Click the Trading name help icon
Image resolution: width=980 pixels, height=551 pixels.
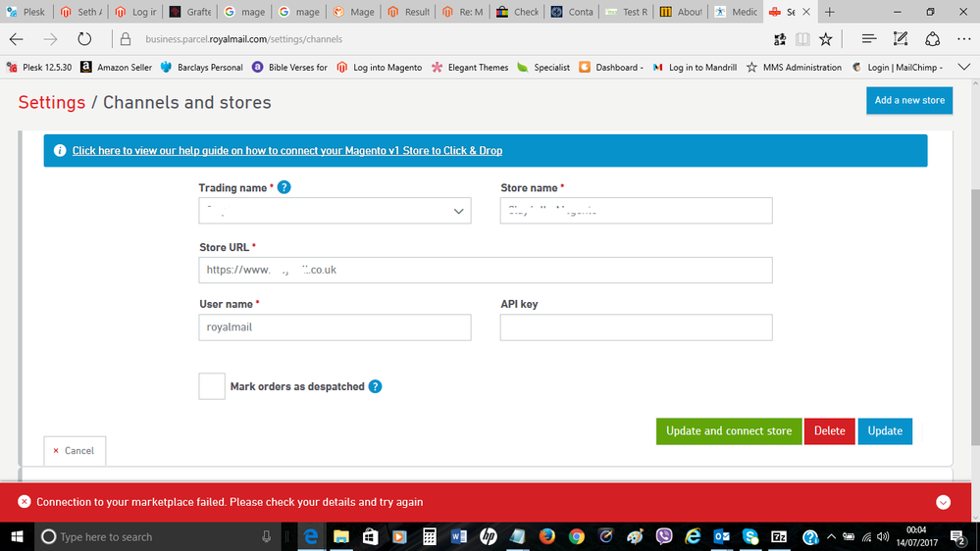click(x=284, y=187)
